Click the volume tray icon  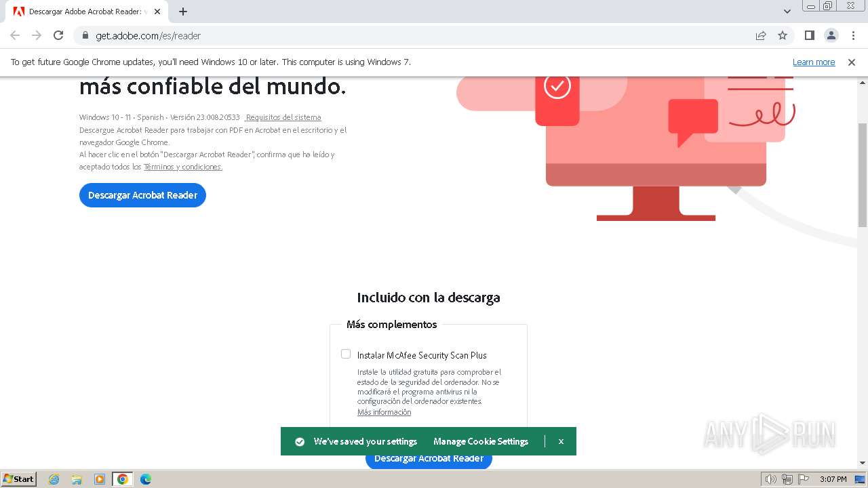coord(771,479)
